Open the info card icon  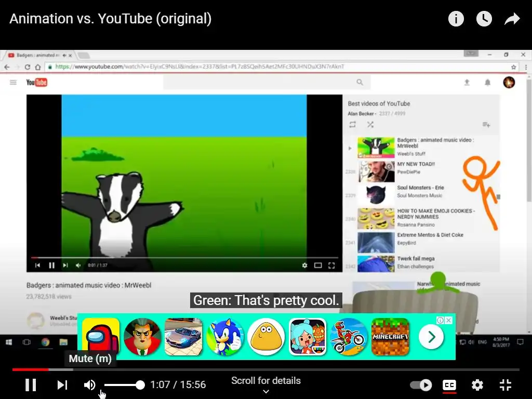tap(456, 19)
